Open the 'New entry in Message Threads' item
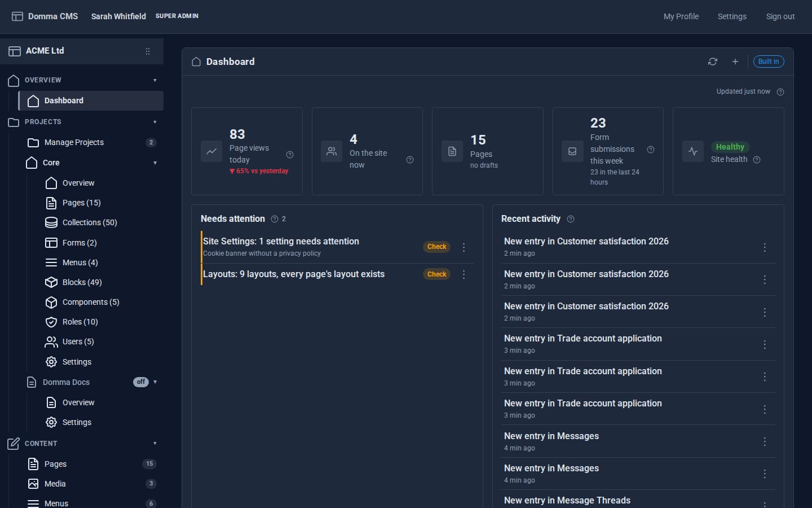This screenshot has height=508, width=812. [567, 501]
